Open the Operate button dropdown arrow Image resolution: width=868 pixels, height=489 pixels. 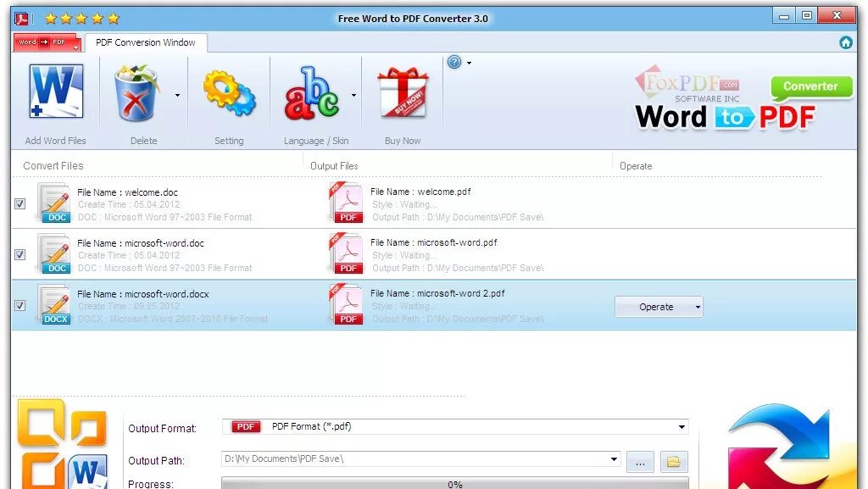click(x=698, y=307)
